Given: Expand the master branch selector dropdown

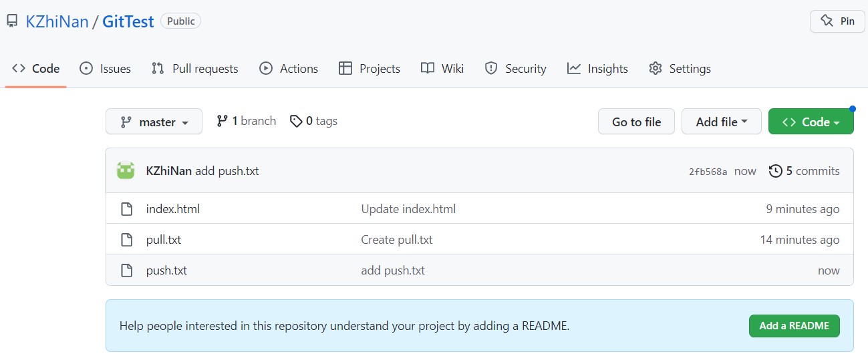Looking at the screenshot, I should (154, 122).
